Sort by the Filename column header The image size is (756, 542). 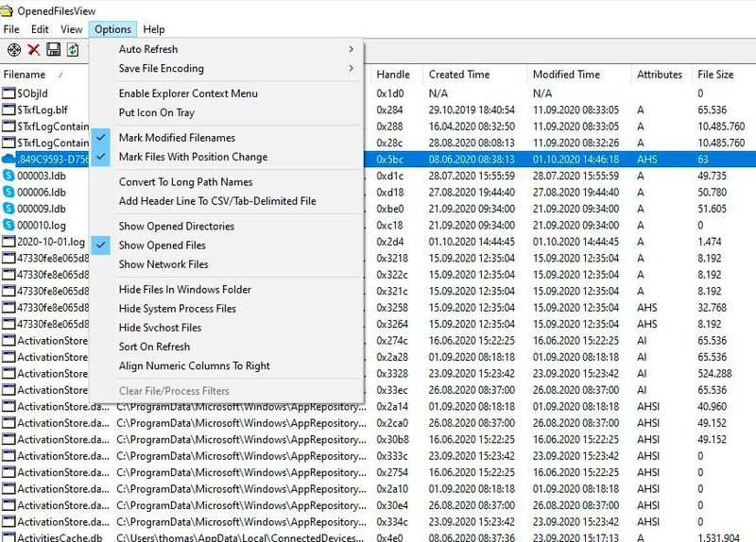44,75
